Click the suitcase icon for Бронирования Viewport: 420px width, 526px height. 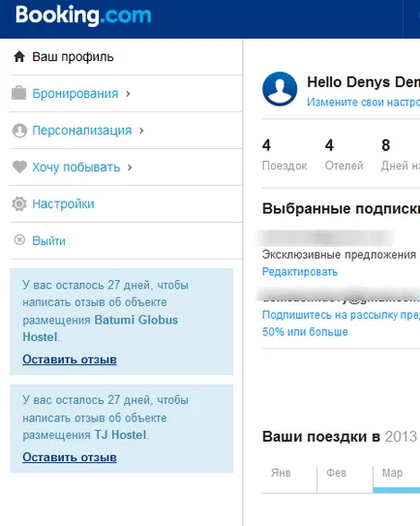click(x=18, y=93)
